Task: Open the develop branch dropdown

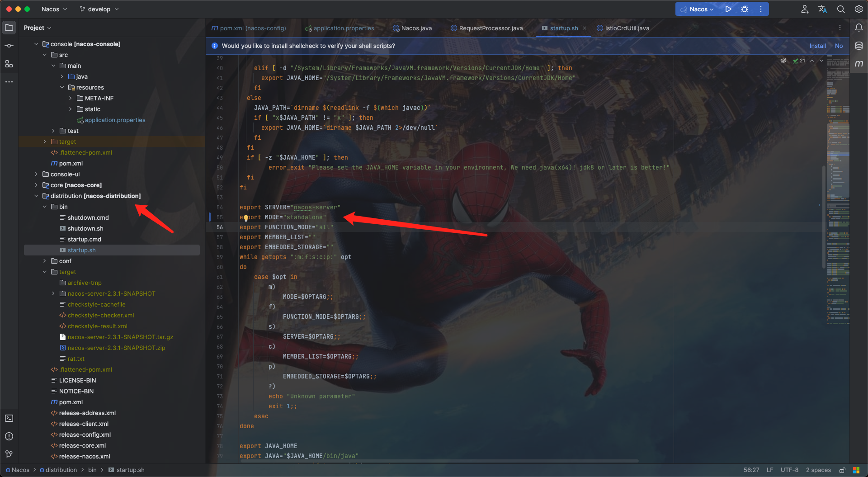Action: (x=99, y=9)
